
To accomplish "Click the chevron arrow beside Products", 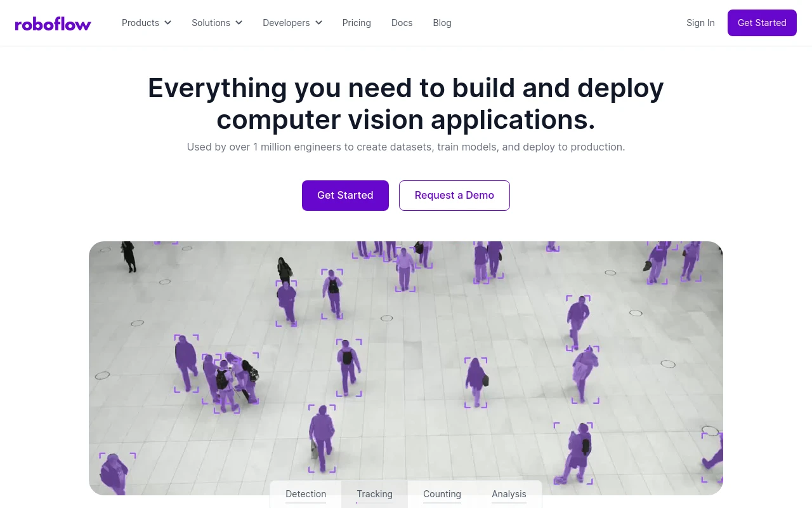I will point(168,23).
